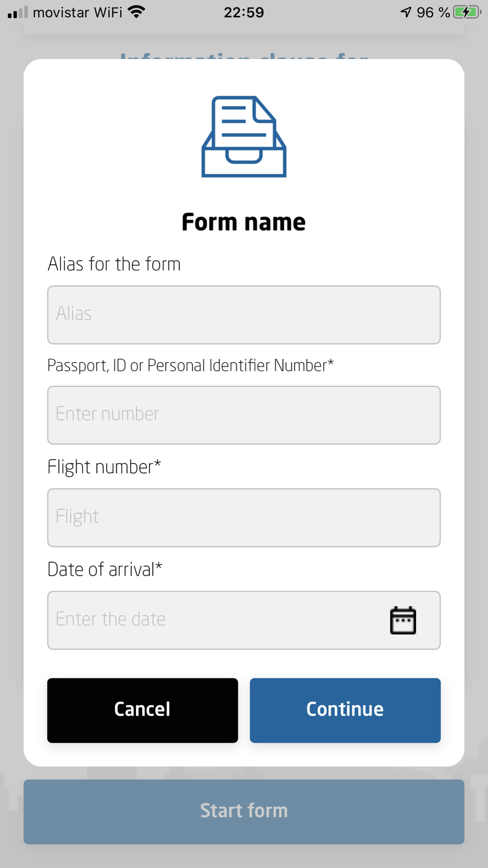This screenshot has width=488, height=868.
Task: Tap the 'Date of arrival*' label
Action: (x=104, y=570)
